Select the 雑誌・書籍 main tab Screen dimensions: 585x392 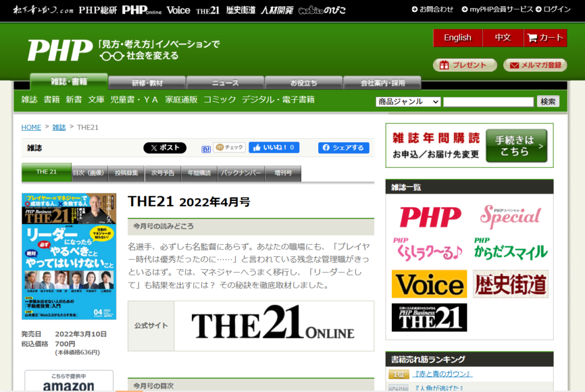coord(69,82)
